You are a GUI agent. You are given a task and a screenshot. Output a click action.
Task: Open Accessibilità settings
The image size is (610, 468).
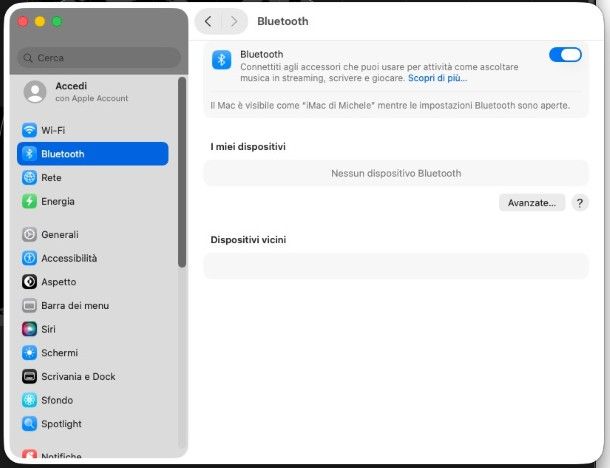pos(93,258)
